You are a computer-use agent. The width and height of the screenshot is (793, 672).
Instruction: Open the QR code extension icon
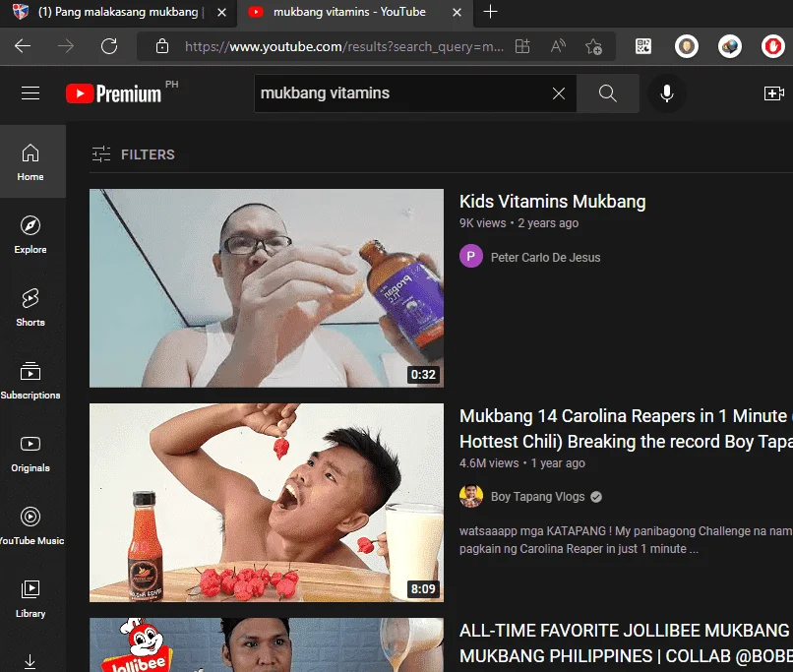tap(643, 46)
